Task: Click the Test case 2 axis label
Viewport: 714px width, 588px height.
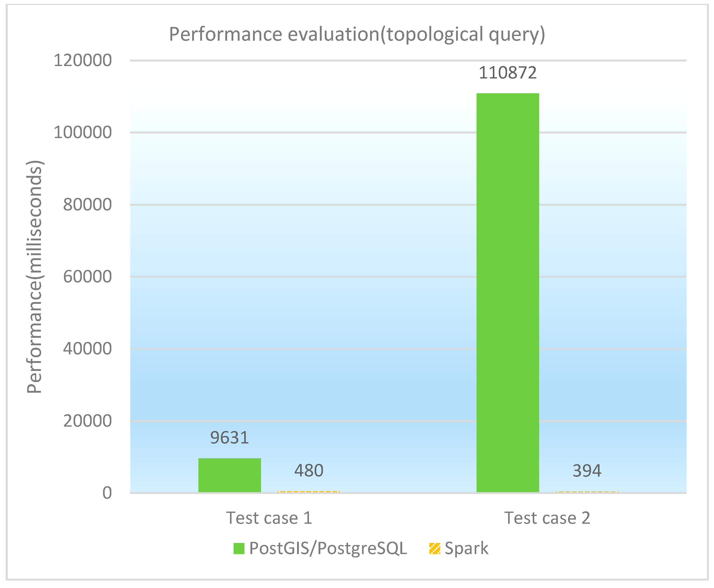Action: [547, 518]
